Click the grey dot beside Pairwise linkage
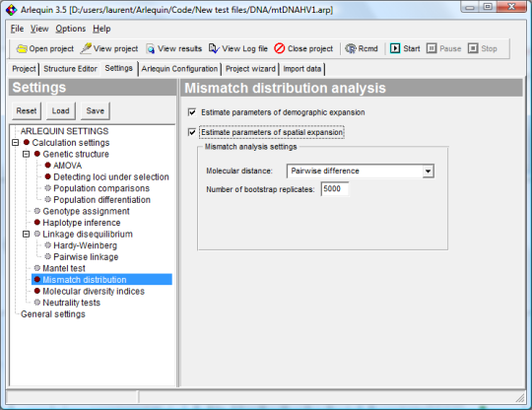 tap(48, 256)
